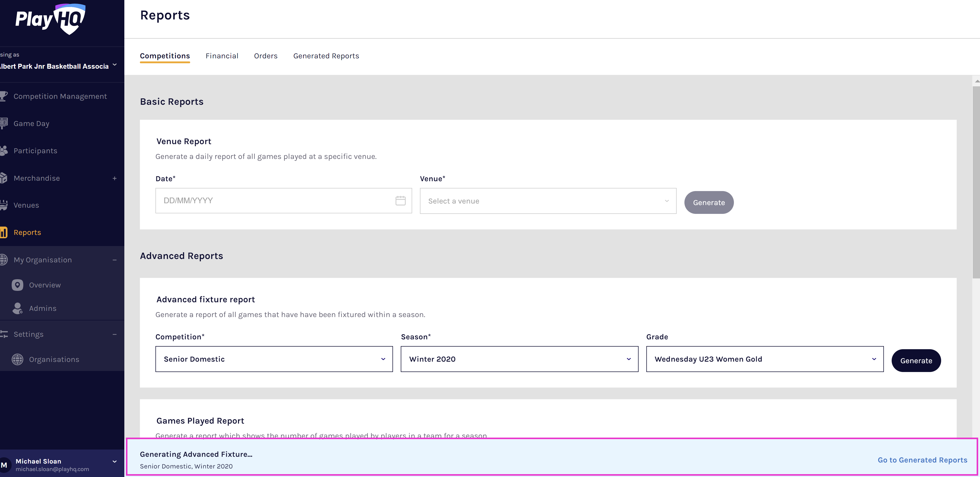Click the PlayHQ logo

[50, 19]
